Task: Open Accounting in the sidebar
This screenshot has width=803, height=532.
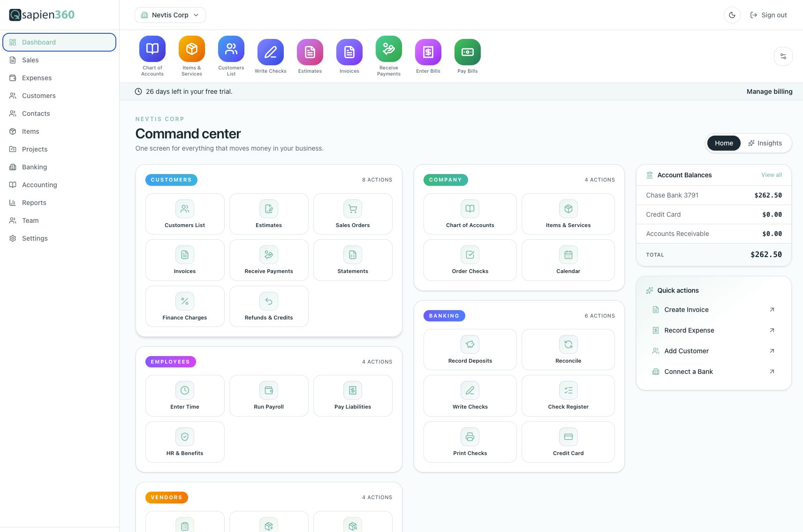Action: tap(60, 185)
